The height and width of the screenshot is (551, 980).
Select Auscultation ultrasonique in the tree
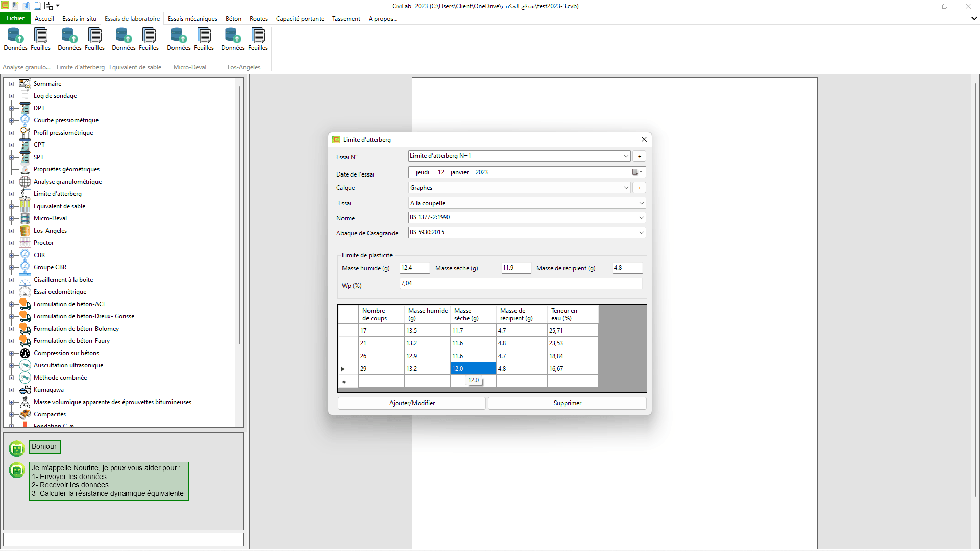tap(68, 365)
